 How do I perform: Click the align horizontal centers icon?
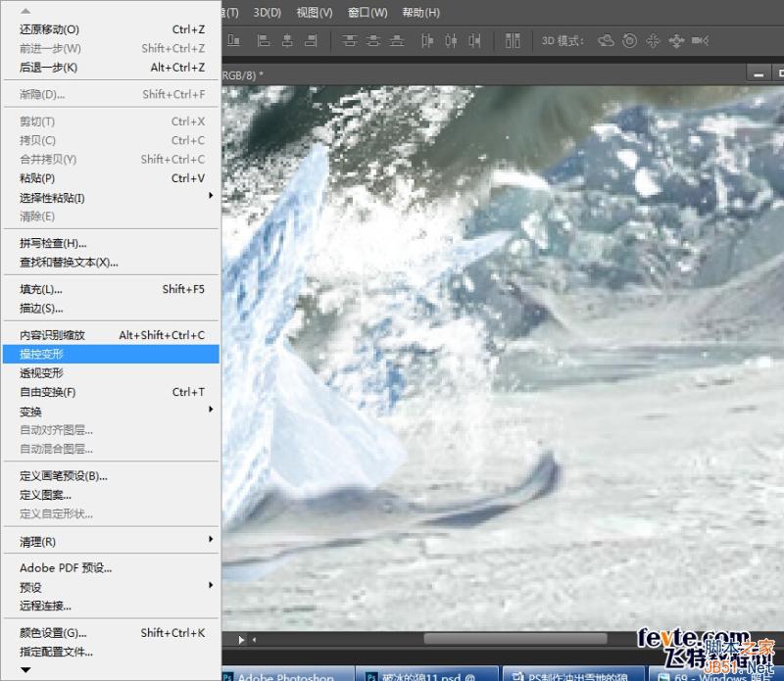coord(287,40)
